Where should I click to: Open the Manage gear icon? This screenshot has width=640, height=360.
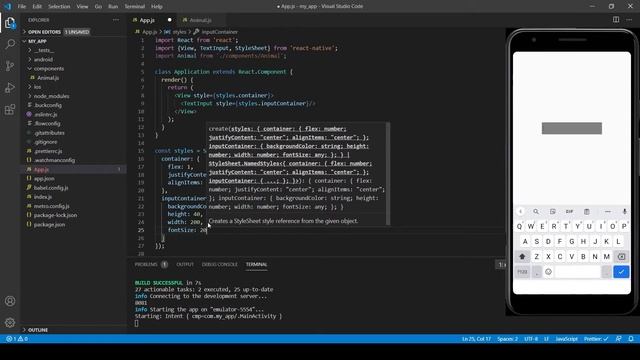10,322
